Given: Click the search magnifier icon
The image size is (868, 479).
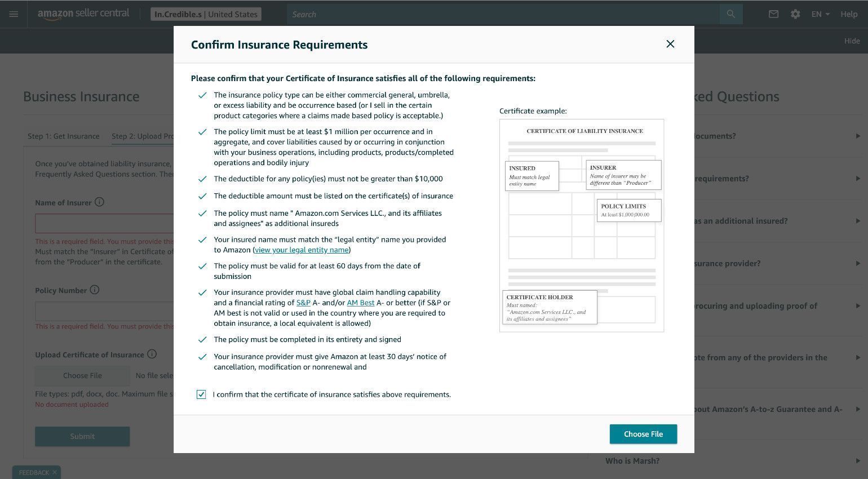Looking at the screenshot, I should pos(731,14).
